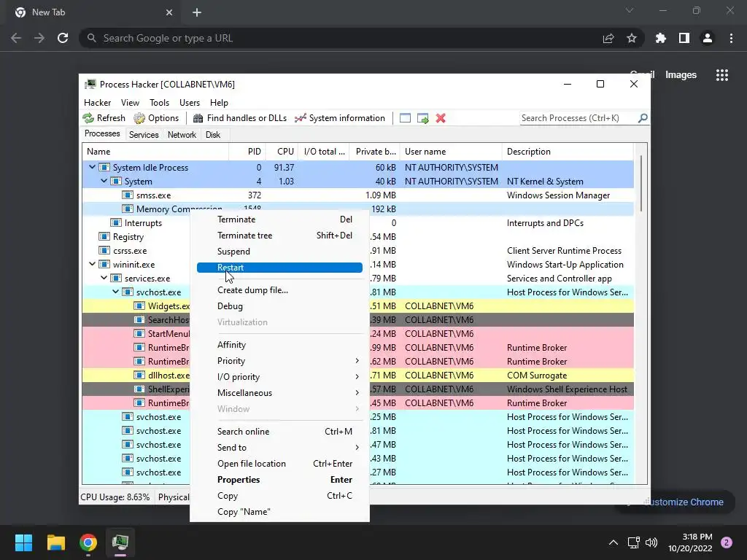Open Options from the gear icon

(139, 118)
